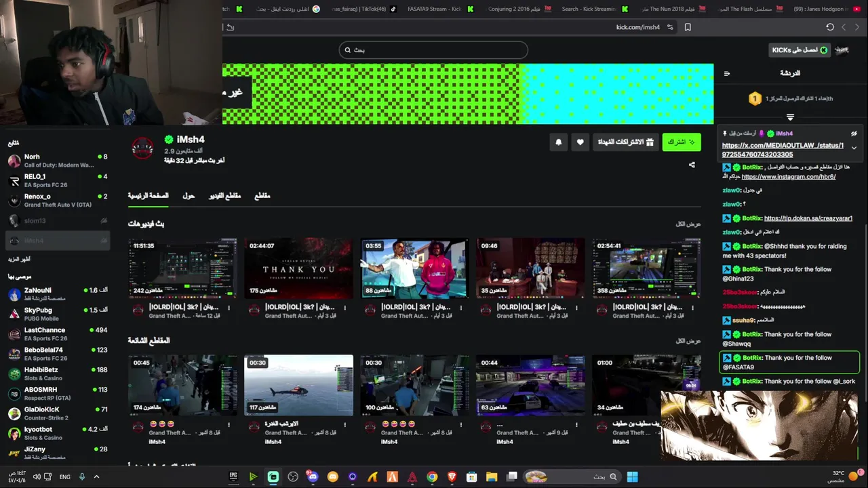Click the site settings icon beside kick.com/imsh4

[x=670, y=27]
